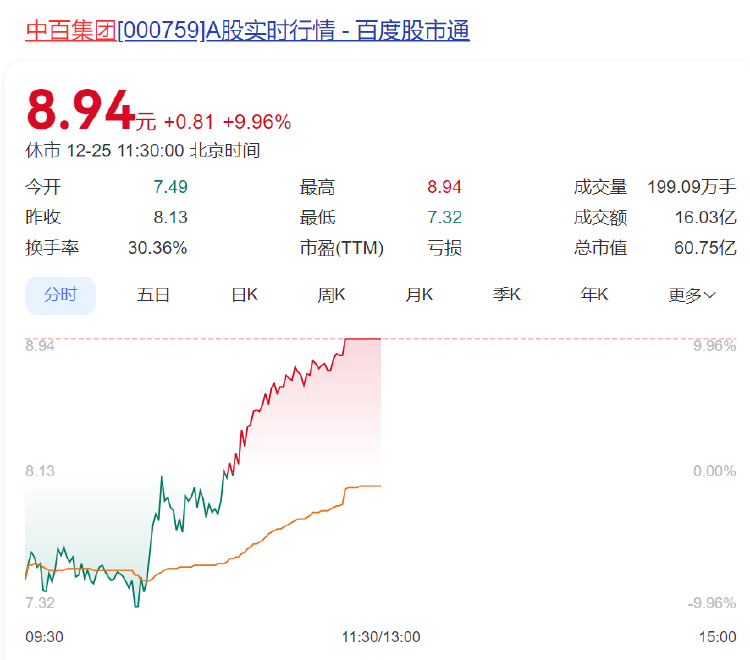Click the 成交额 label
Viewport: 750px width, 660px height.
(x=600, y=217)
